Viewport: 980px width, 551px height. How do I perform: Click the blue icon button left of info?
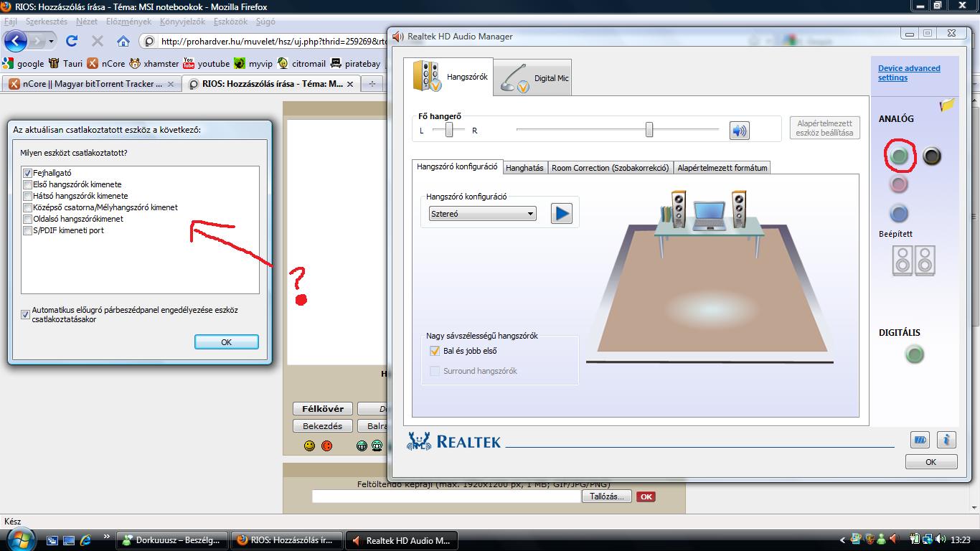[920, 440]
